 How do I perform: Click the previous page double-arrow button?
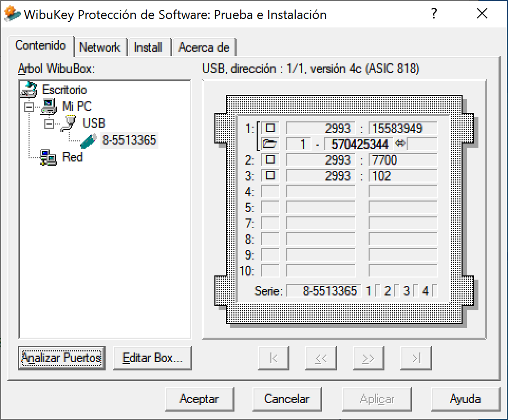click(x=321, y=358)
